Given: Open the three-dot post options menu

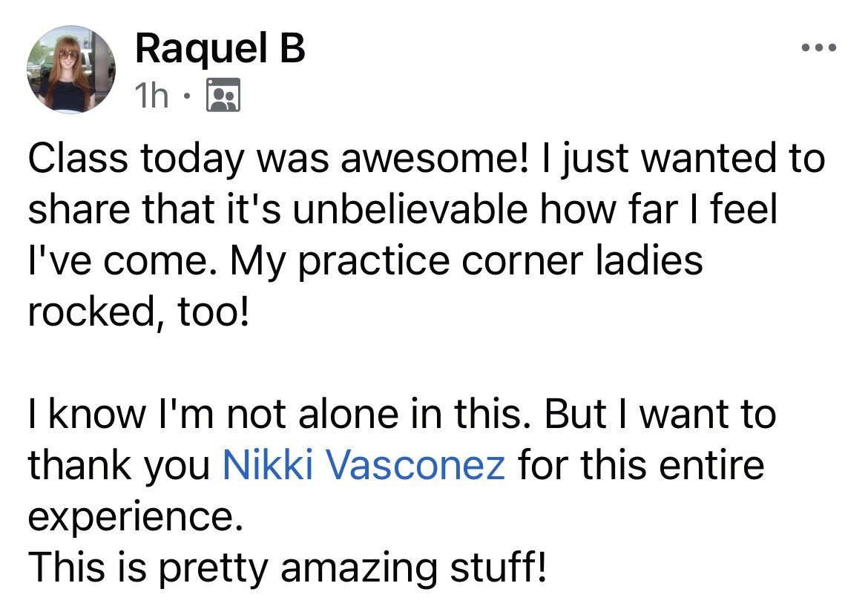Looking at the screenshot, I should point(819,48).
